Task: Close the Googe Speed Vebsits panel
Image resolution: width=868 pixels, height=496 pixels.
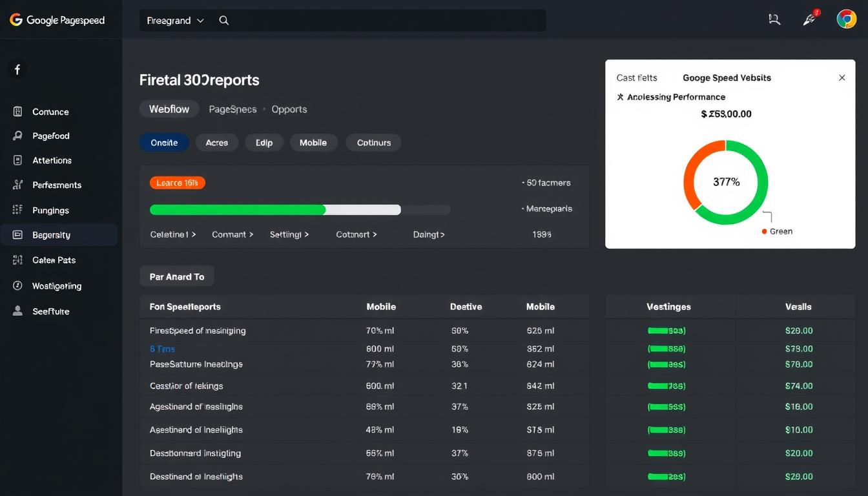Action: [842, 77]
